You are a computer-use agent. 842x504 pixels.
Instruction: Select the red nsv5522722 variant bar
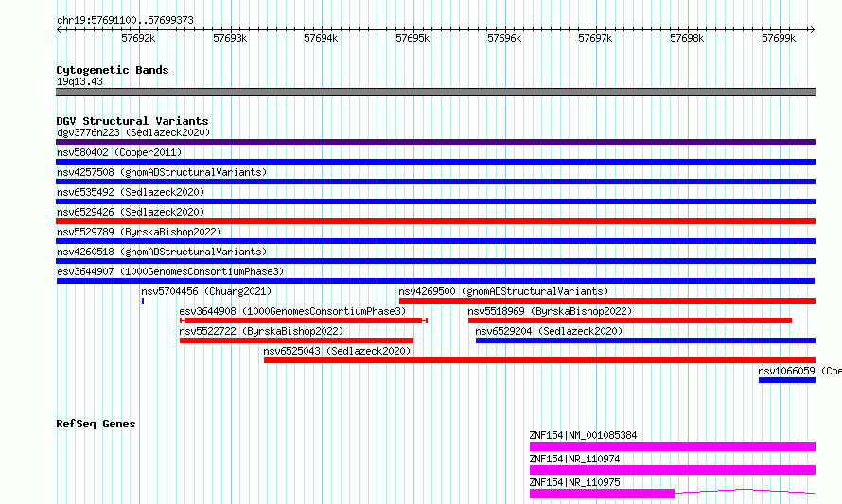[x=296, y=340]
